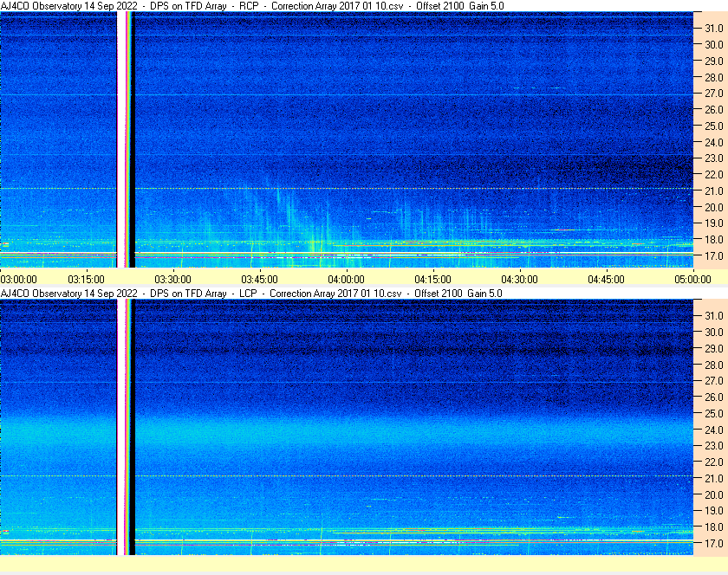
Task: Select the 04:15:00 time label
Action: (432, 279)
